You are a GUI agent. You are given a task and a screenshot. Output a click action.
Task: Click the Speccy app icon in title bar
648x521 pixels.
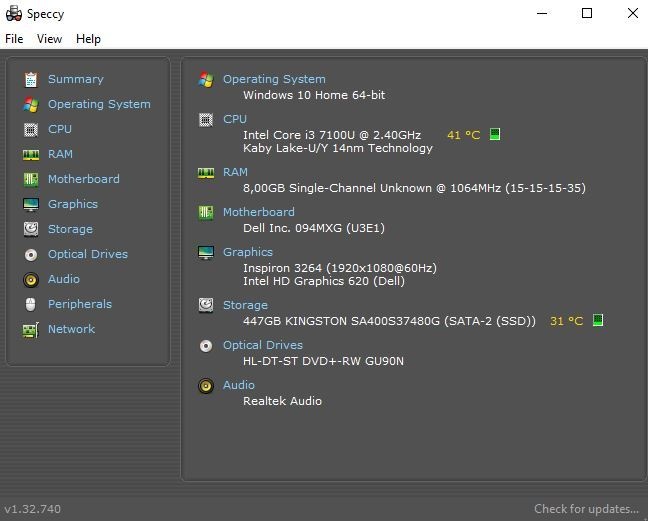click(x=13, y=13)
